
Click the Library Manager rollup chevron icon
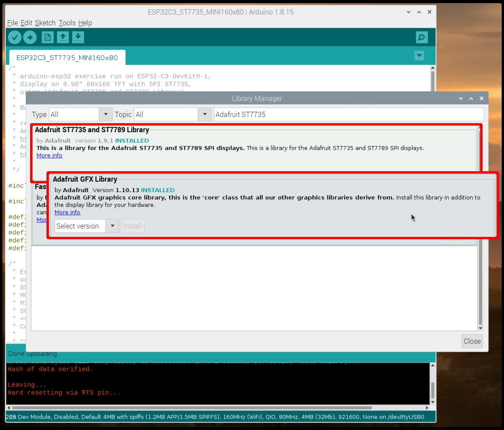[x=461, y=99]
